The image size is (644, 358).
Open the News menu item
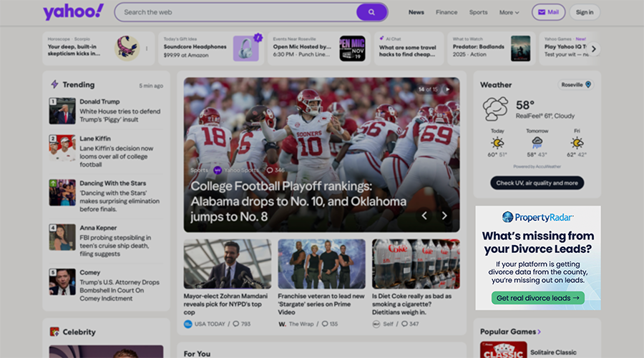click(x=416, y=12)
